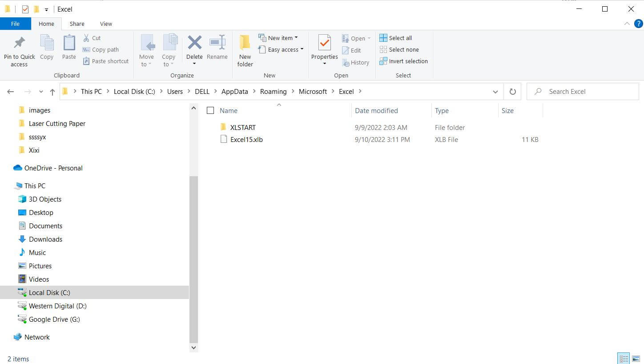This screenshot has width=644, height=364.
Task: Click Roaming in the address breadcrumb
Action: click(x=273, y=92)
